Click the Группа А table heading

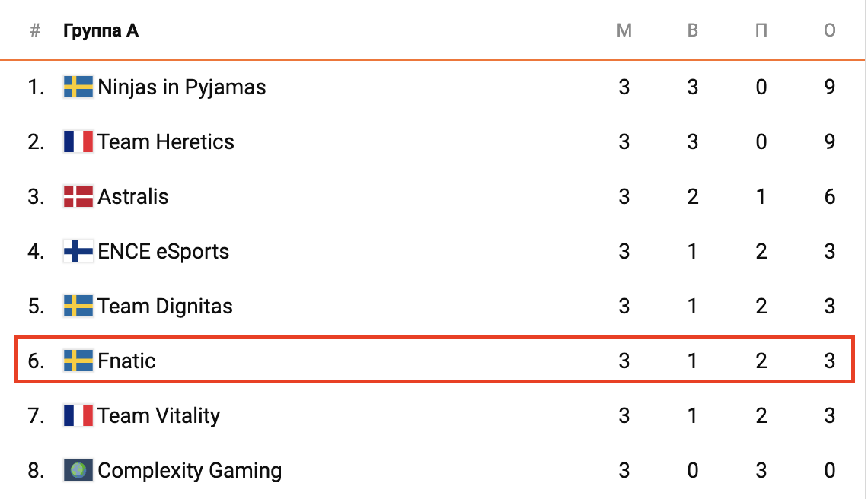click(x=101, y=31)
